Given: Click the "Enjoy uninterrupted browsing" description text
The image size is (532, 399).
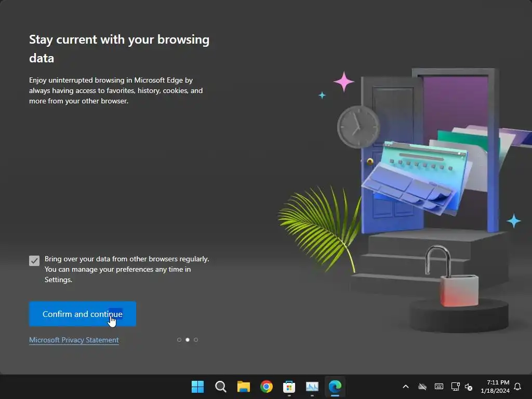Looking at the screenshot, I should pos(116,90).
